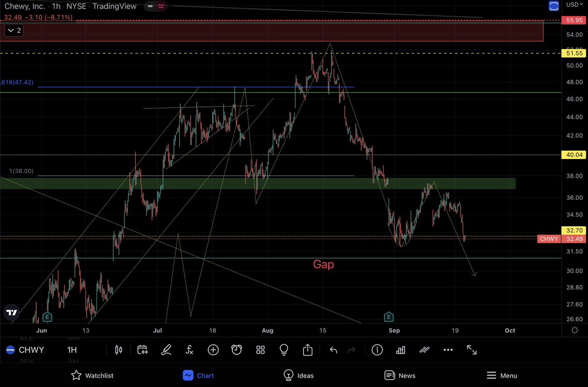Viewport: 588px width, 387px height.
Task: Click the earnings E marker near June
Action: 47,316
